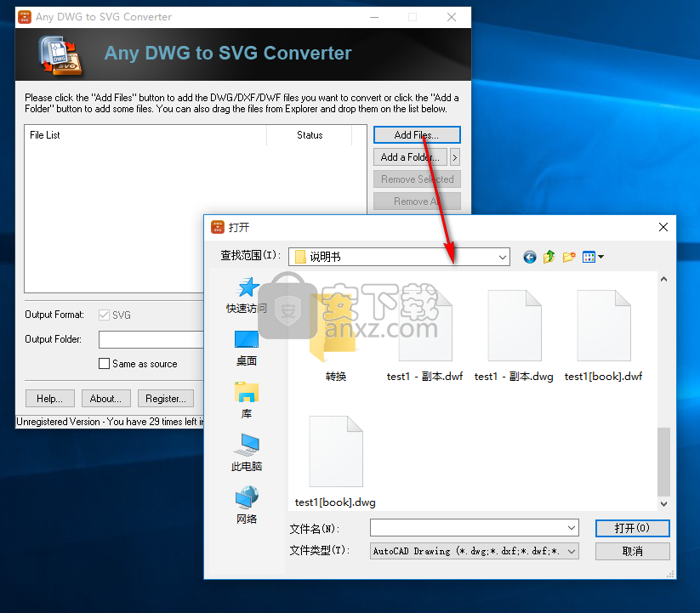The height and width of the screenshot is (613, 700).
Task: Click the file list scroll down arrow
Action: (x=663, y=504)
